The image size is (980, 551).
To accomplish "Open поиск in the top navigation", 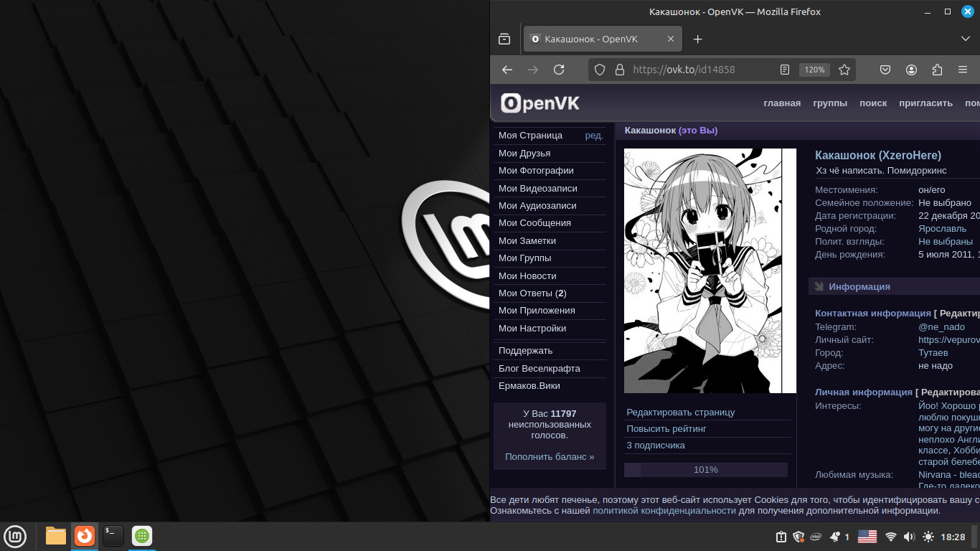I will (873, 103).
